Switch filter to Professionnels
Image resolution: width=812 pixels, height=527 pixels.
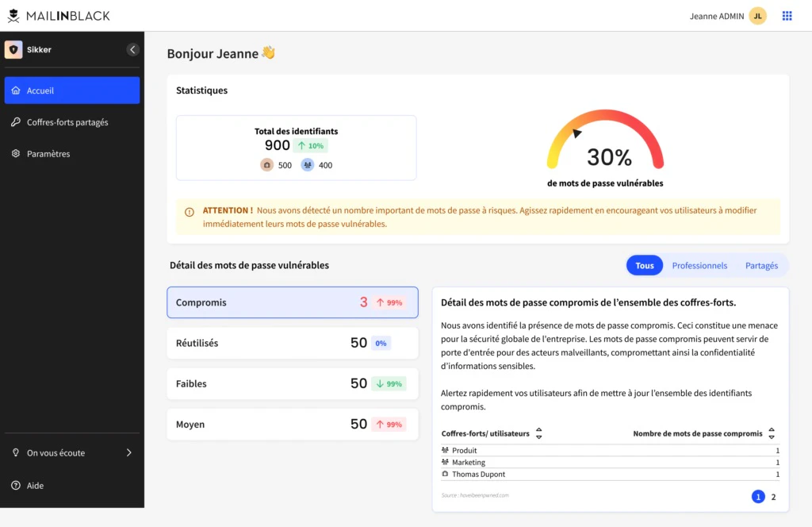(x=699, y=265)
